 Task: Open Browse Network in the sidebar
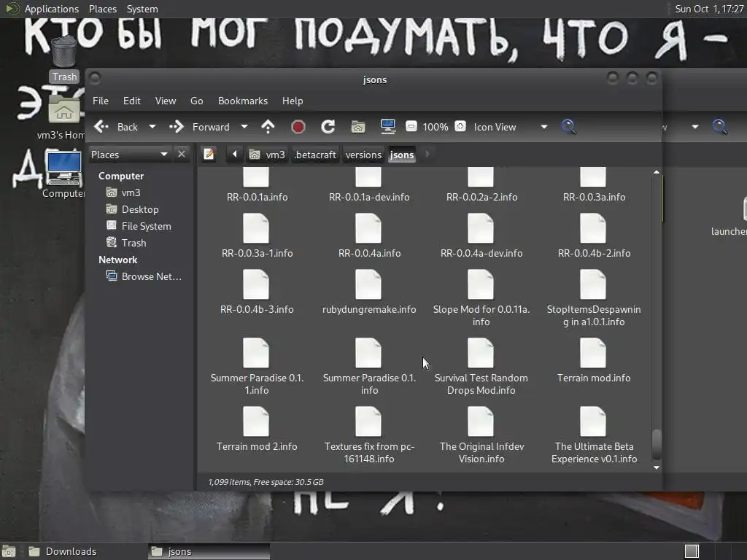[151, 276]
